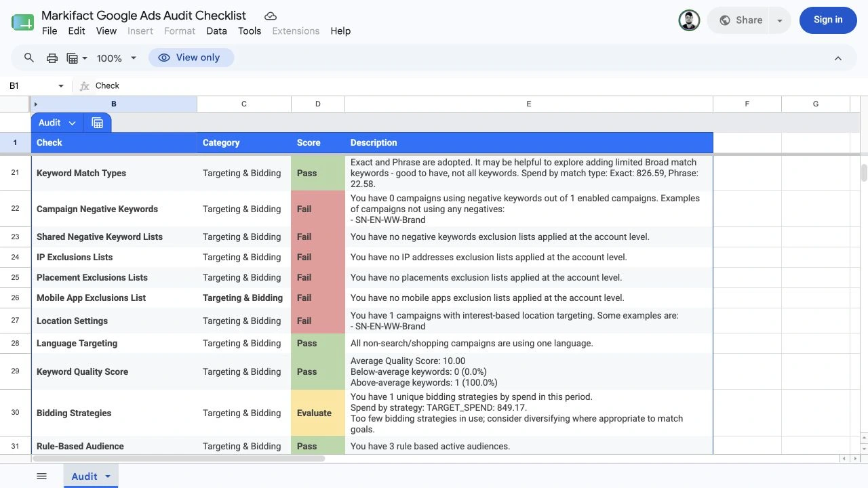Open the Help menu
The height and width of the screenshot is (488, 868).
pyautogui.click(x=340, y=31)
